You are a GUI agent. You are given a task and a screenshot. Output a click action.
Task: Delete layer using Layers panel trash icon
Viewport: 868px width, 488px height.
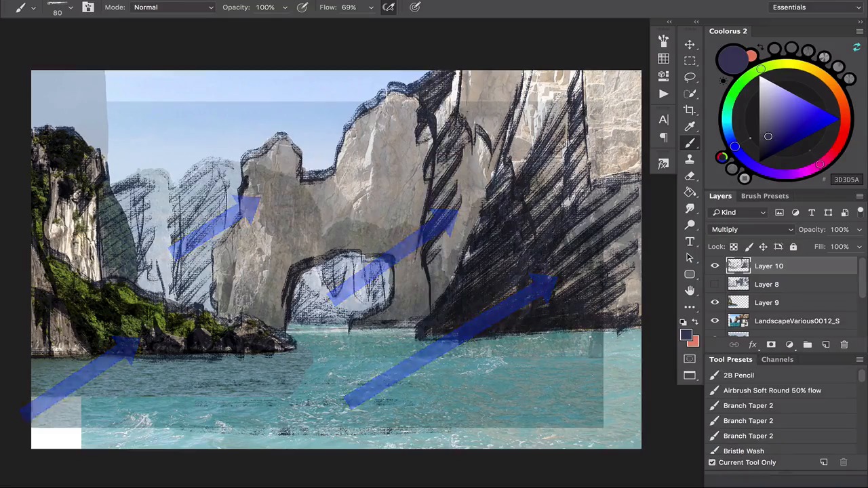(x=844, y=345)
